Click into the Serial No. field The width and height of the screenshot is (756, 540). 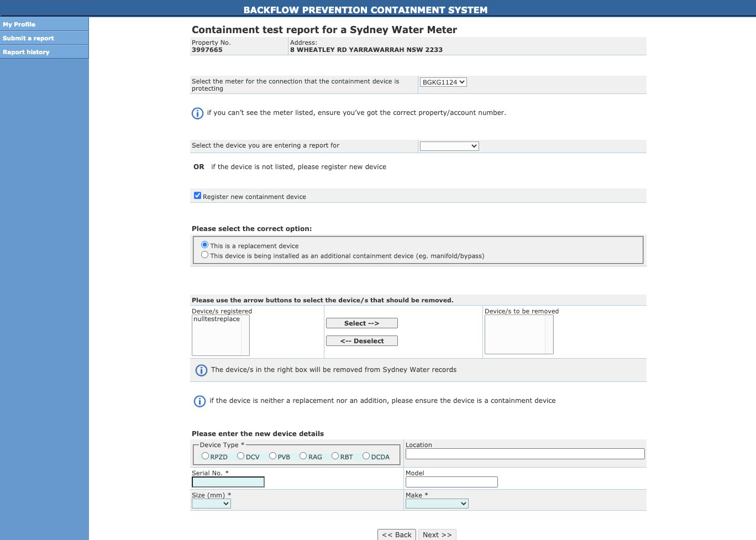coord(228,482)
